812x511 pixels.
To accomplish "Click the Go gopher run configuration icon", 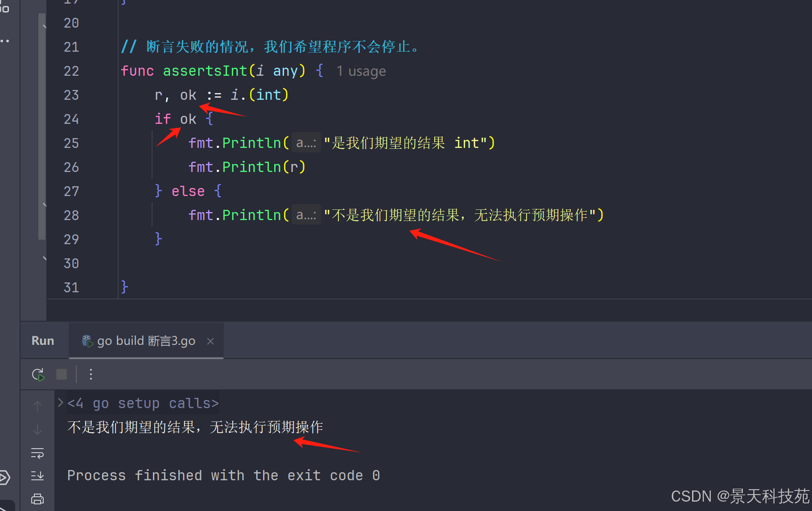I will (87, 341).
